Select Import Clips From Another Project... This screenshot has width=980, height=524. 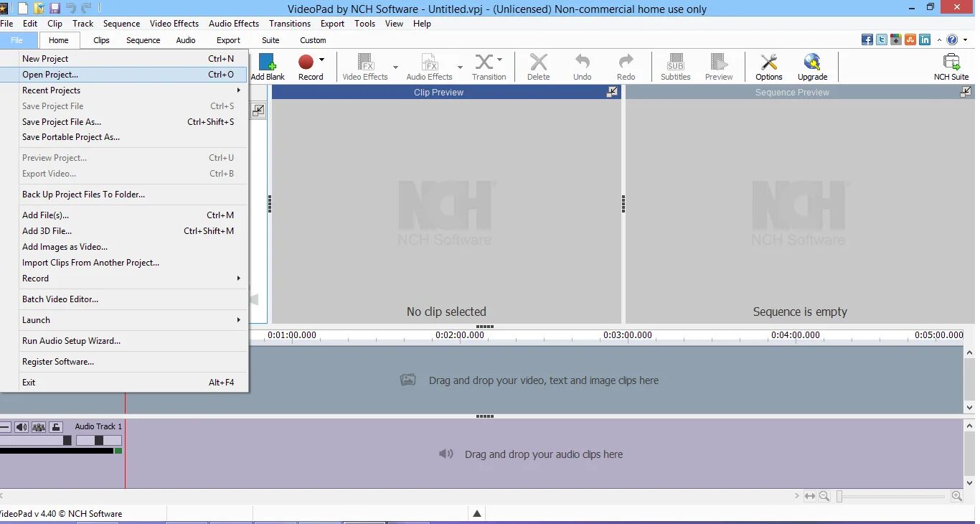124,263
